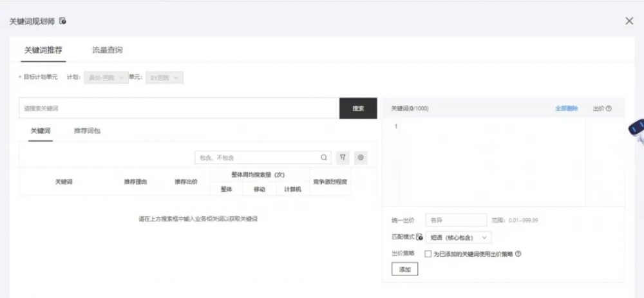This screenshot has width=644, height=298.
Task: Click the question mark icon next to 出价
Action: pyautogui.click(x=609, y=109)
